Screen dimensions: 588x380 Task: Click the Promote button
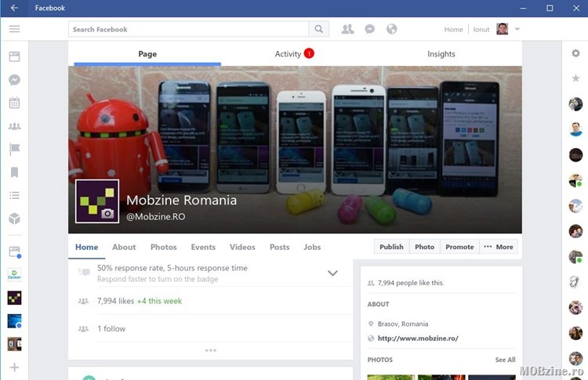coord(459,247)
